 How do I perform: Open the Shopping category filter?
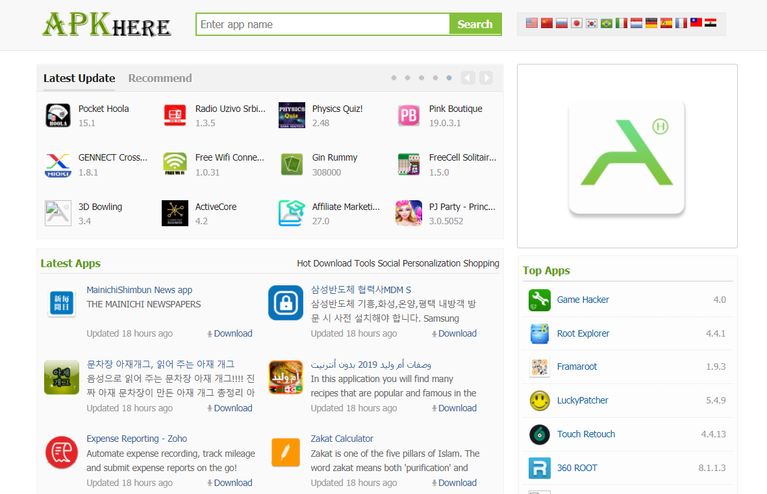481,263
